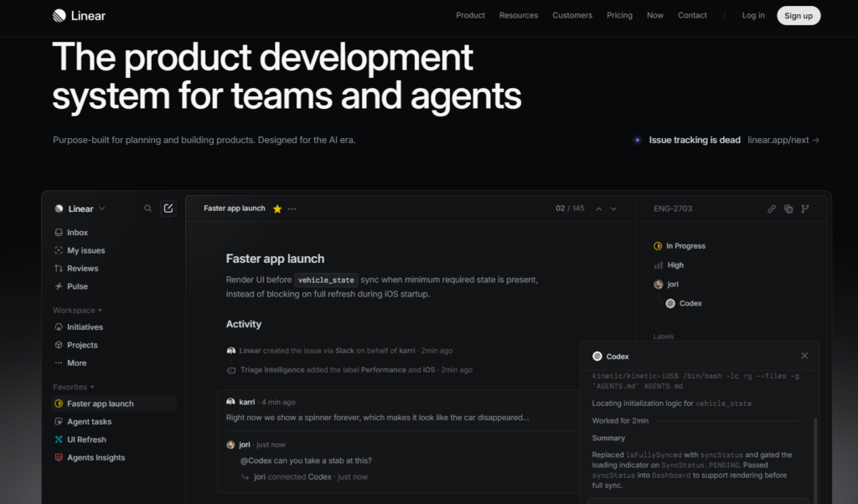Viewport: 858px width, 504px height.
Task: Click the Codex agent icon in properties
Action: coord(670,303)
